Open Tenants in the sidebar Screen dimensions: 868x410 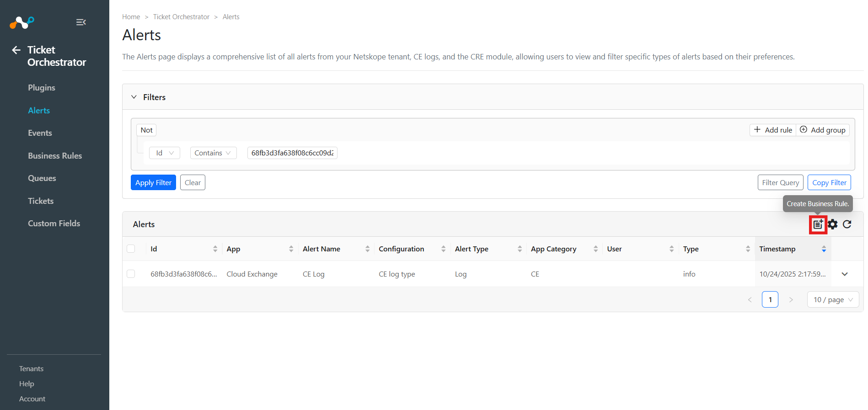coord(31,369)
